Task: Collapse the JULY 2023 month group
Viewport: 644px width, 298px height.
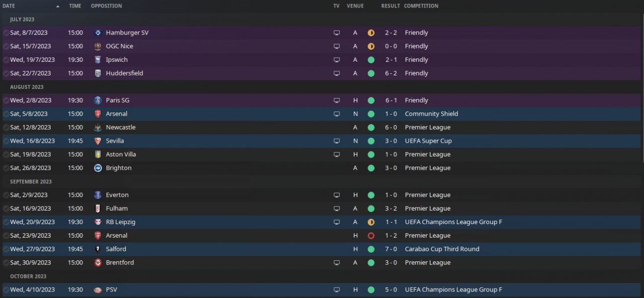Action: tap(22, 20)
